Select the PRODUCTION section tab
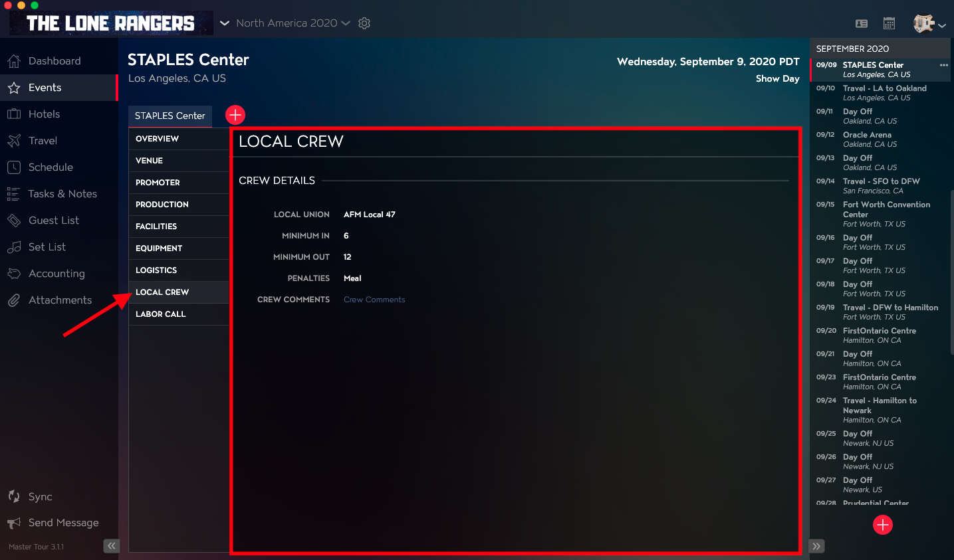Screen dimensions: 954x560 tap(179, 205)
